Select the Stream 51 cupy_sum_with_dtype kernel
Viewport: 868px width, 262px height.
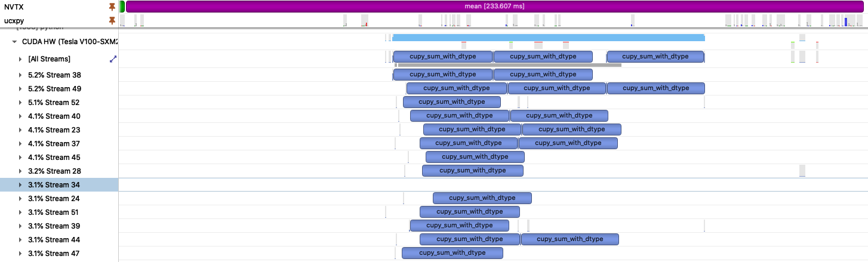coord(470,212)
